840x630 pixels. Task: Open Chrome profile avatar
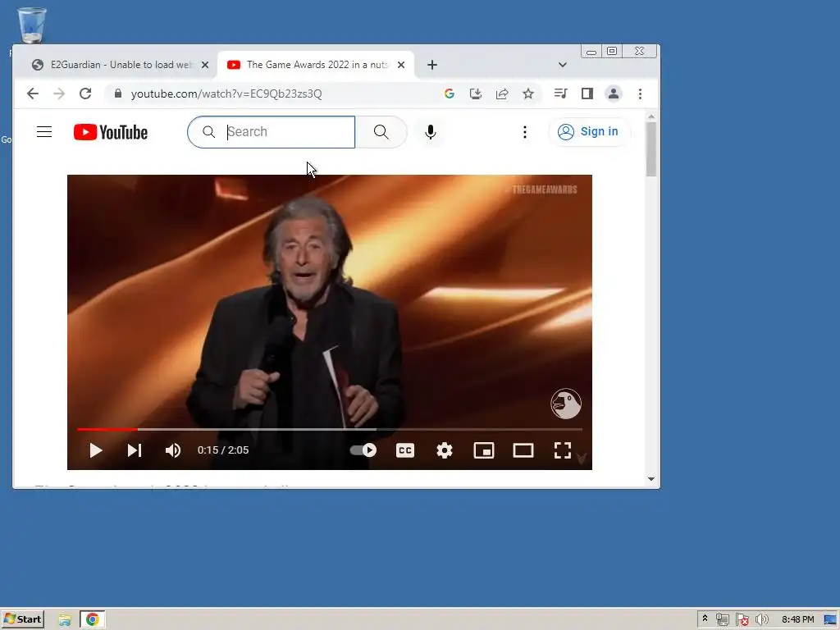point(614,94)
